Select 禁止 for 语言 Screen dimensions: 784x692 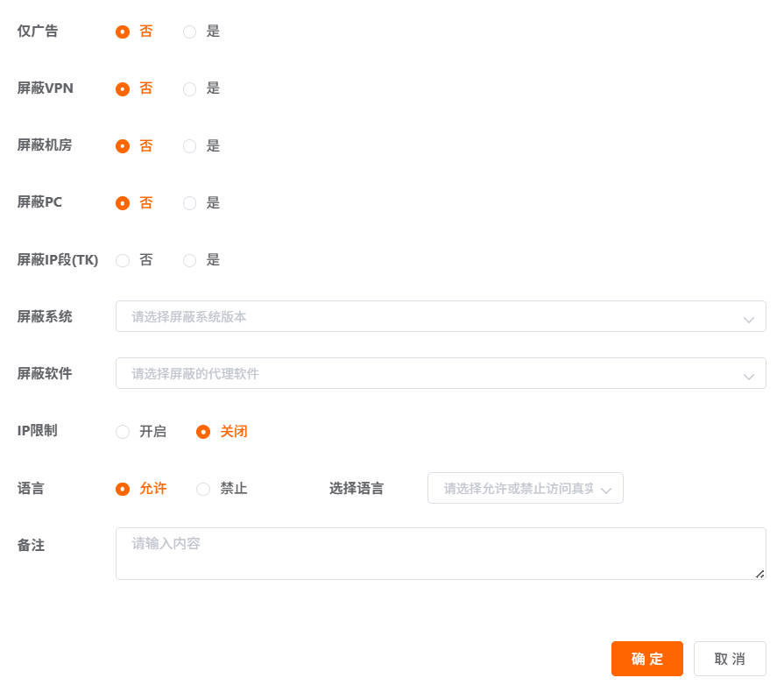[x=203, y=488]
